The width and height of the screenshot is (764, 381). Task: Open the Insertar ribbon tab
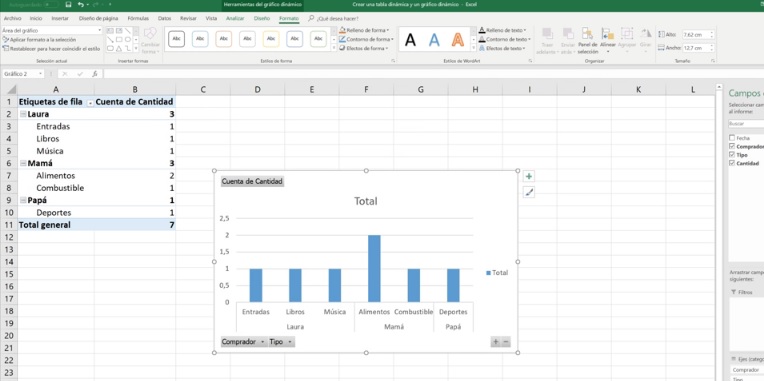60,19
